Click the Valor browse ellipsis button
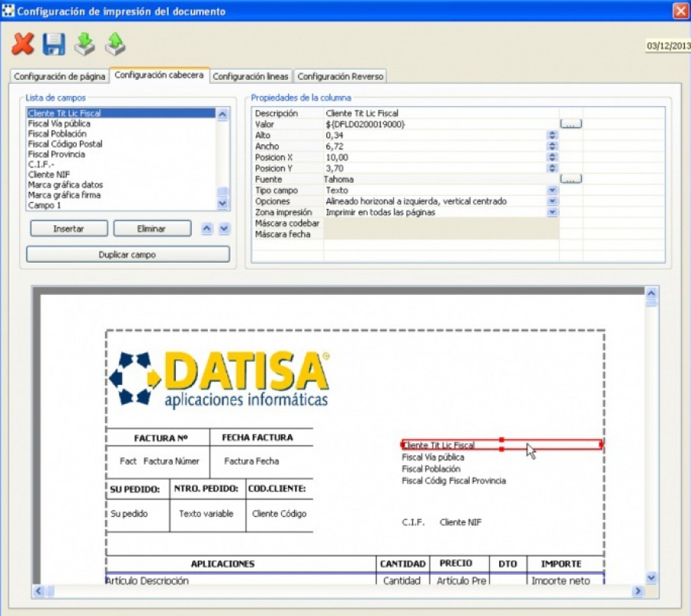 570,124
